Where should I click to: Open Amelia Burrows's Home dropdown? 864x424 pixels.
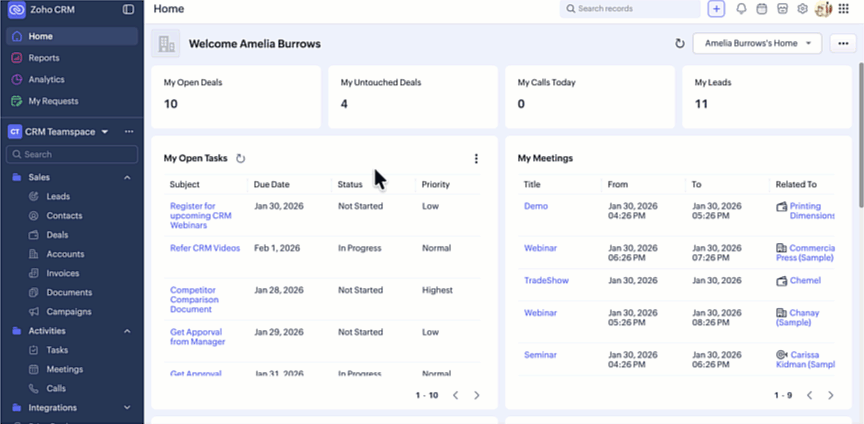click(756, 44)
